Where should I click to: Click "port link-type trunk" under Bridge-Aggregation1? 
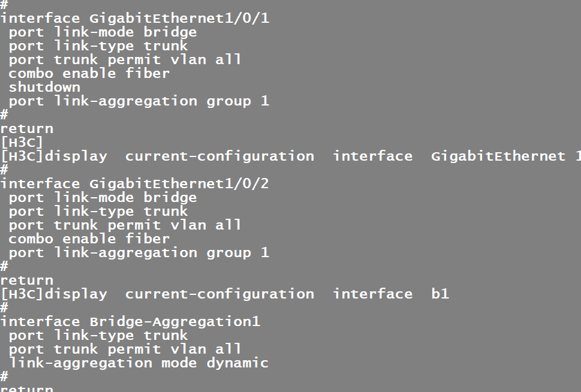(98, 336)
